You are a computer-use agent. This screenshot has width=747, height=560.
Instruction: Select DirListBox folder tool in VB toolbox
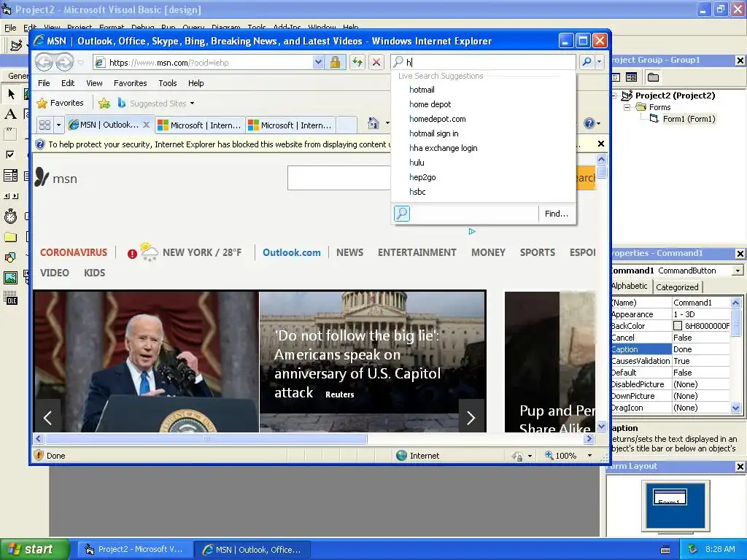pos(10,237)
